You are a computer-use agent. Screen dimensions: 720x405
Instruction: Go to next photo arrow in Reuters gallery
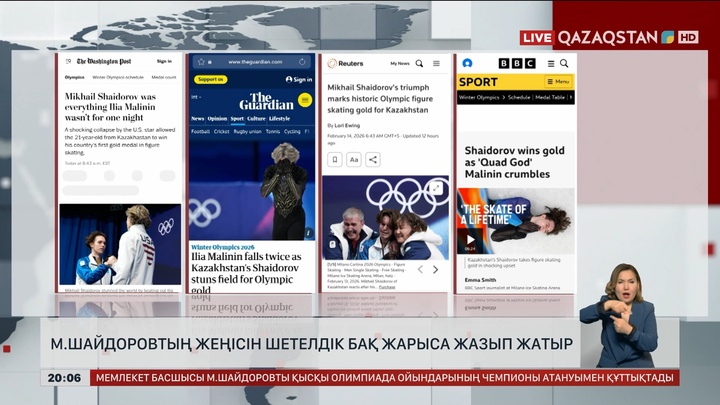pyautogui.click(x=435, y=270)
